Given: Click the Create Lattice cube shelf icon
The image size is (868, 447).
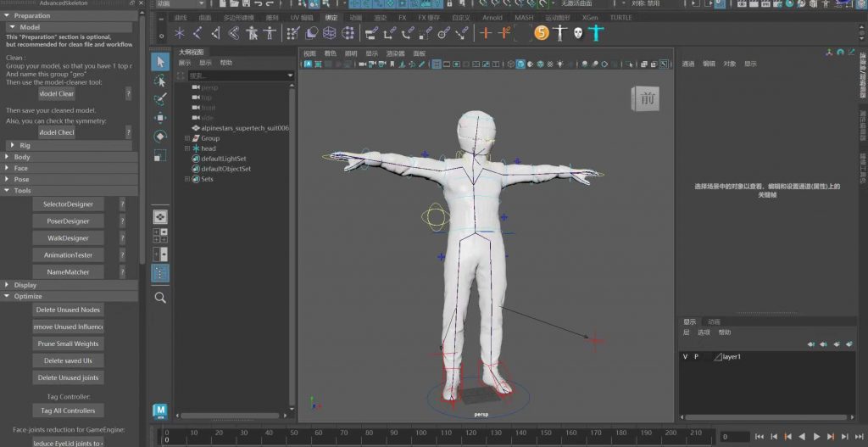Looking at the screenshot, I should coord(330,33).
